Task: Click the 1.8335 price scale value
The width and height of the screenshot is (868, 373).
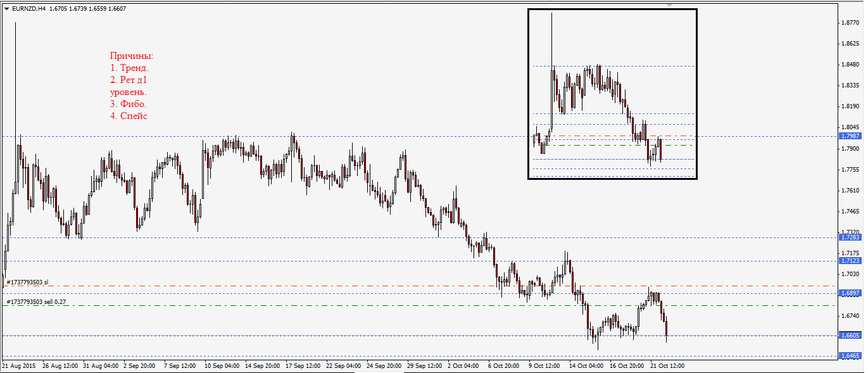Action: coord(849,85)
